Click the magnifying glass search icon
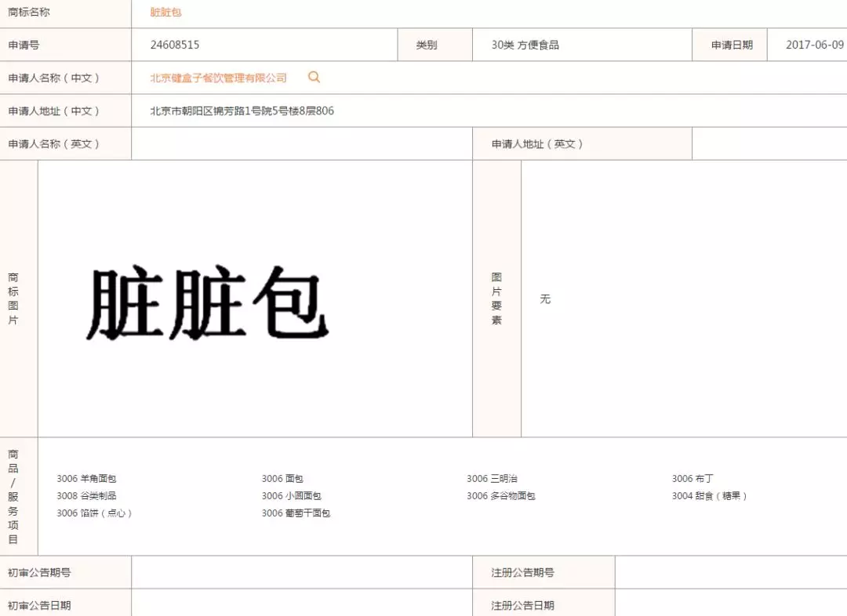Image resolution: width=847 pixels, height=616 pixels. [x=314, y=78]
